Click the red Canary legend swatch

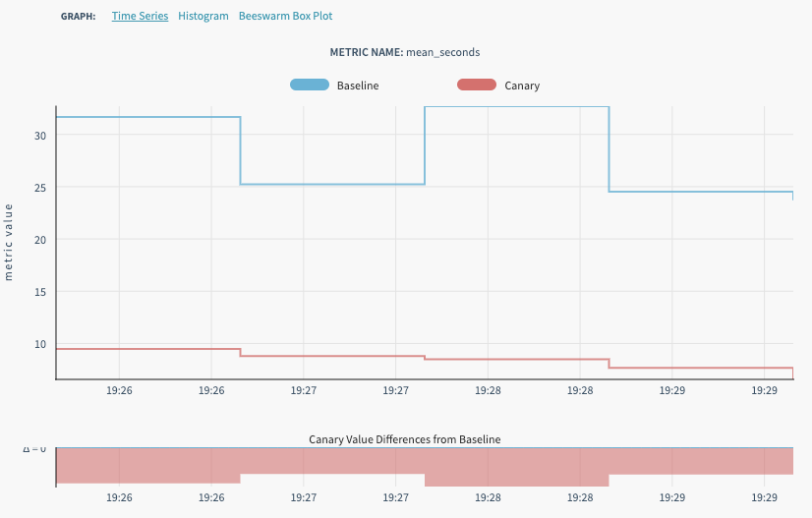[477, 86]
